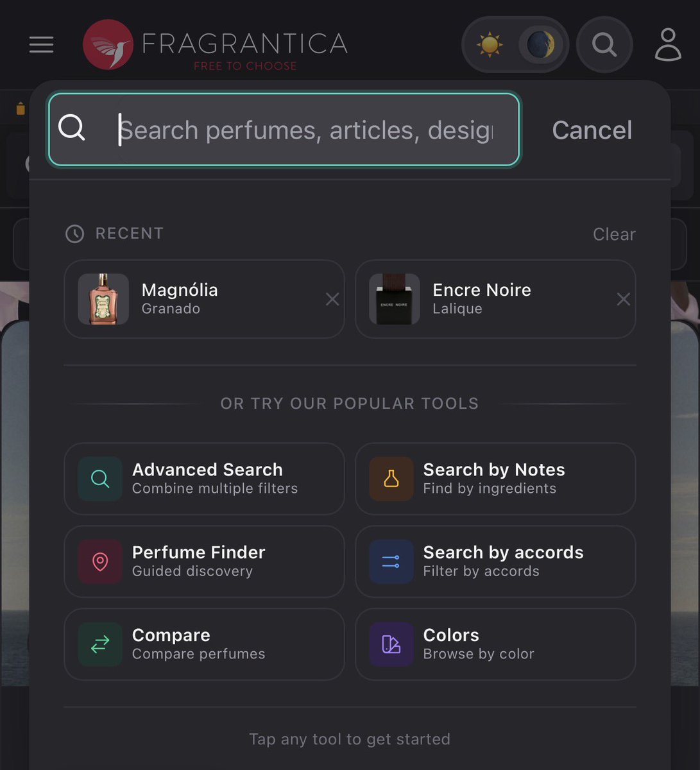Open recent item Magnólia by Granado

click(204, 299)
